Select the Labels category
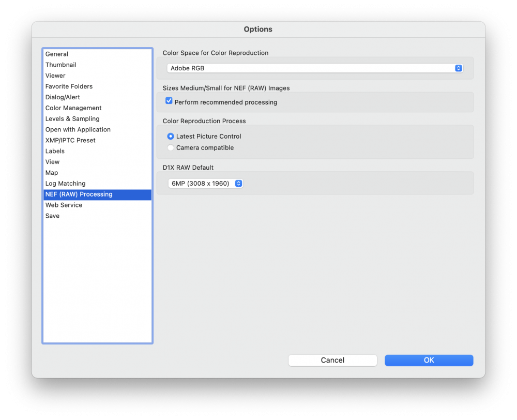 (x=97, y=151)
